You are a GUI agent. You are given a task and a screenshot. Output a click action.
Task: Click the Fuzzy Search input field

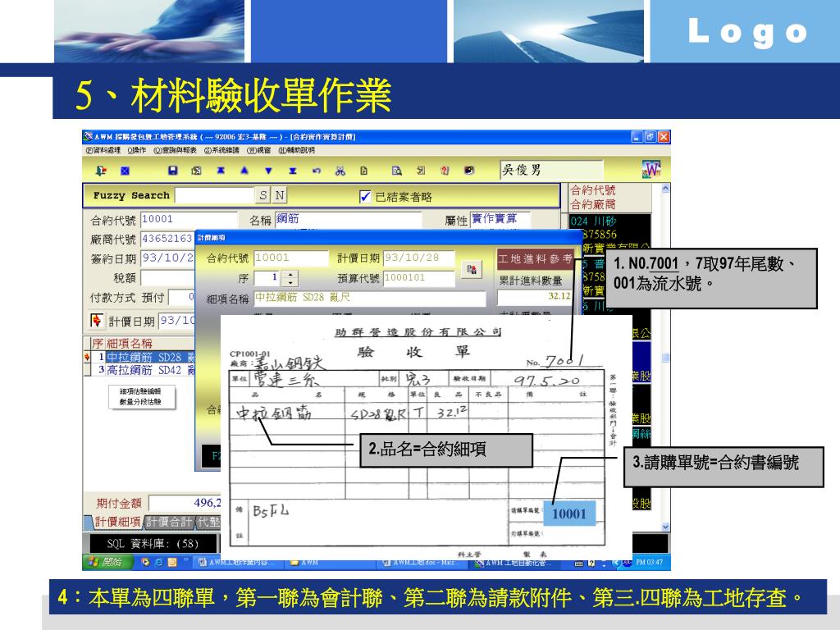[214, 195]
